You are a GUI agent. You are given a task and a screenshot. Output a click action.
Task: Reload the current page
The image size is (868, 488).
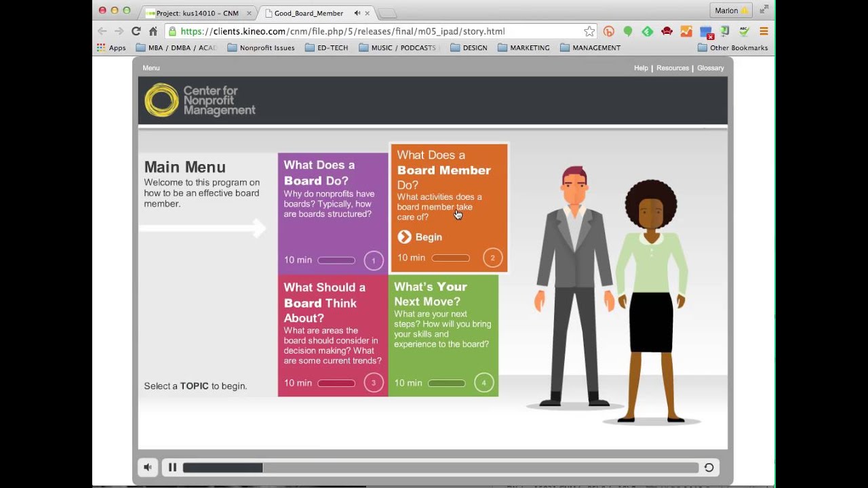pos(136,31)
